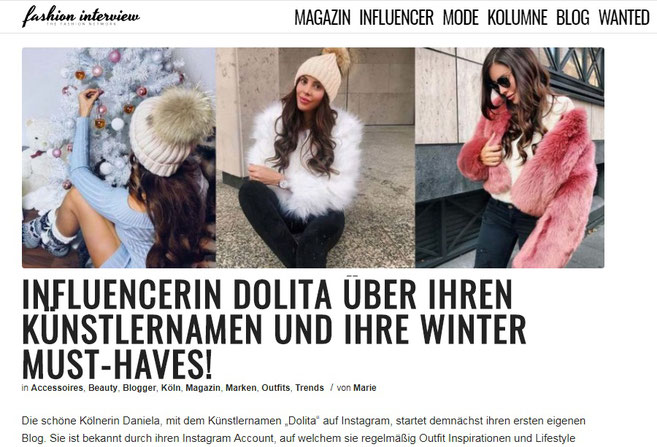Go to the MODE section
This screenshot has width=657, height=447.
click(x=460, y=18)
